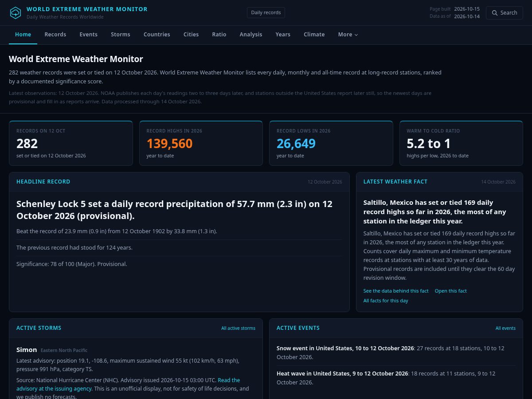Screen dimensions: 532x399
Task: Open the Years tab
Action: (283, 35)
